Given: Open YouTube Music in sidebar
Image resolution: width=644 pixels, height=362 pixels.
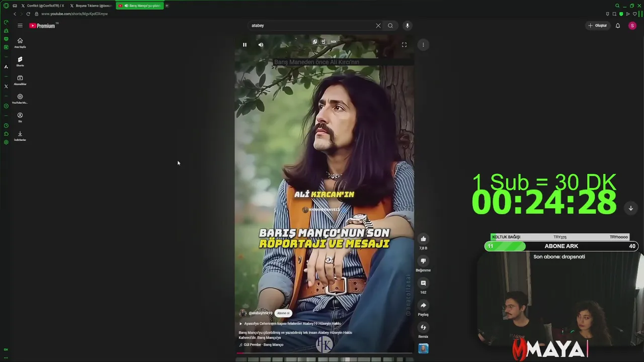Looking at the screenshot, I should tap(20, 99).
